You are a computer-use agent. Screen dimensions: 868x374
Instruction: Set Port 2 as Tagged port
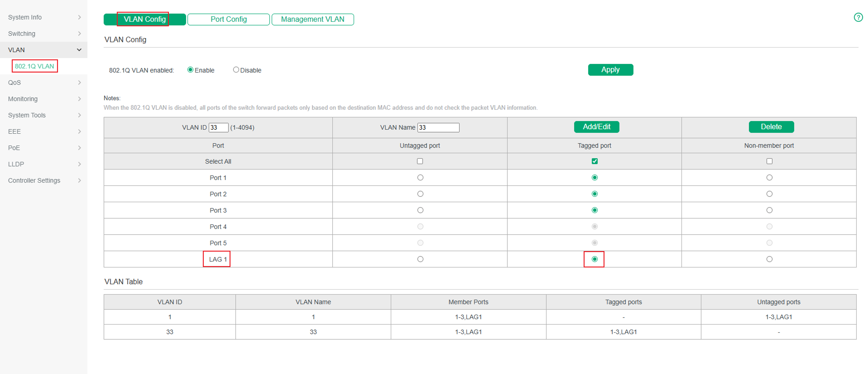(x=594, y=194)
